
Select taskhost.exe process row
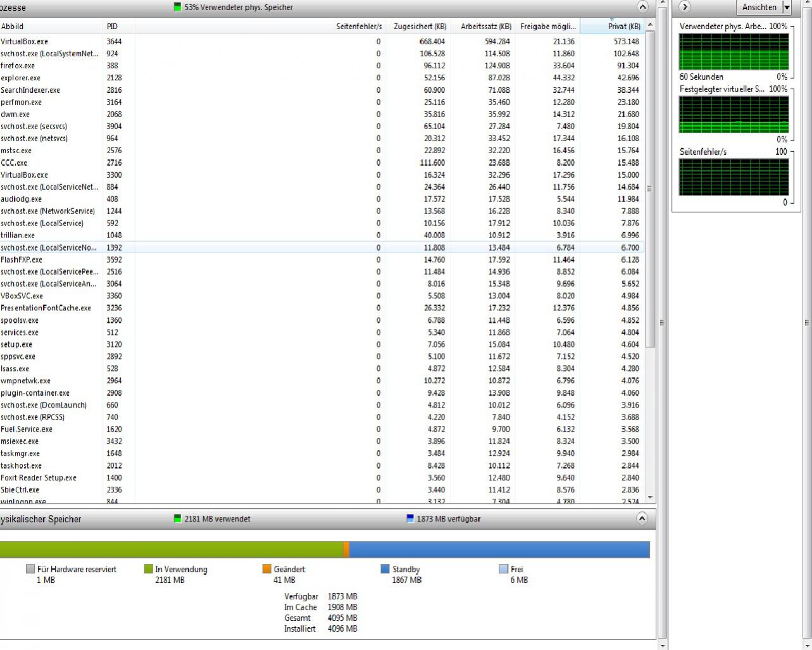(x=322, y=466)
